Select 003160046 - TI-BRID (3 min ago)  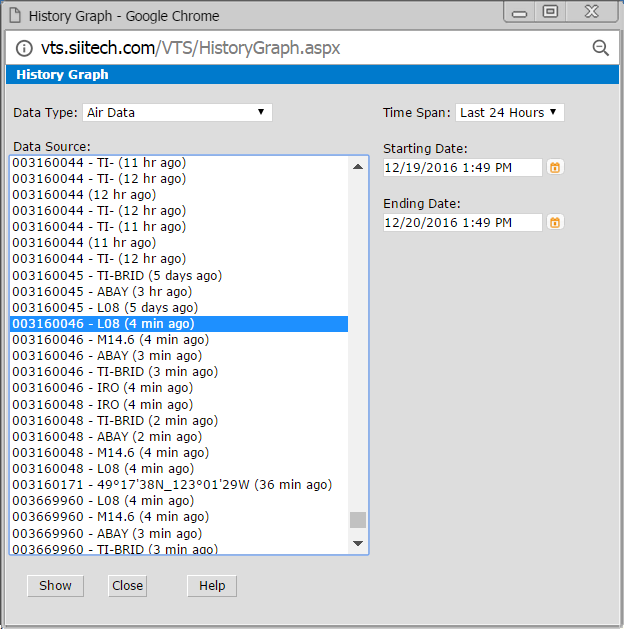[179, 372]
